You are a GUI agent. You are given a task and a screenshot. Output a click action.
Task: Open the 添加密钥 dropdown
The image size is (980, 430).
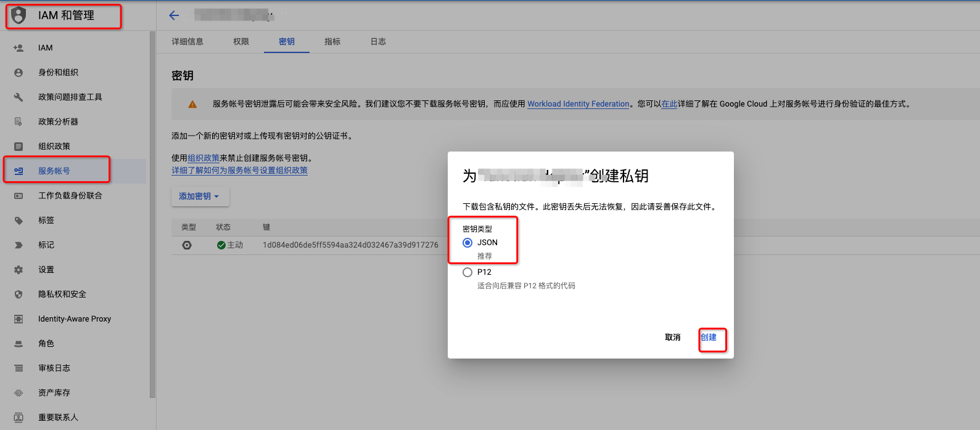point(200,197)
